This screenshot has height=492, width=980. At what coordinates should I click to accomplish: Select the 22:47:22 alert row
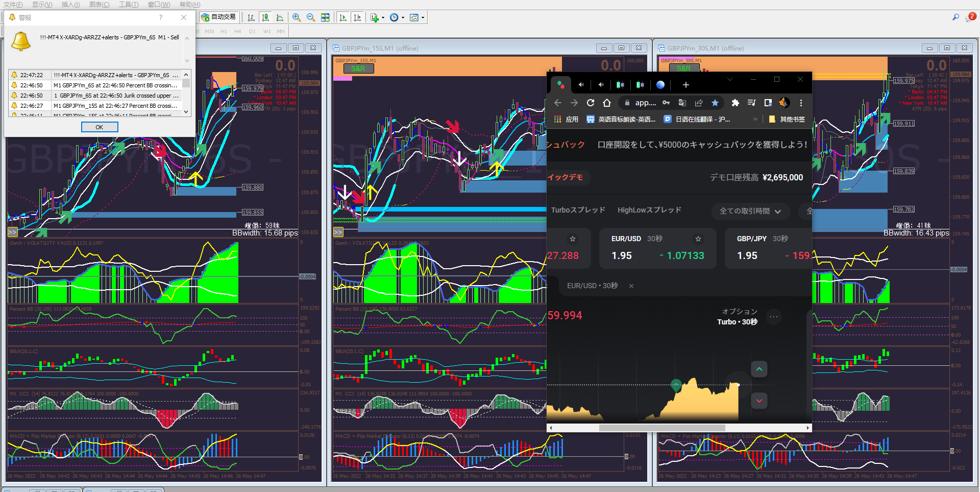(95, 75)
